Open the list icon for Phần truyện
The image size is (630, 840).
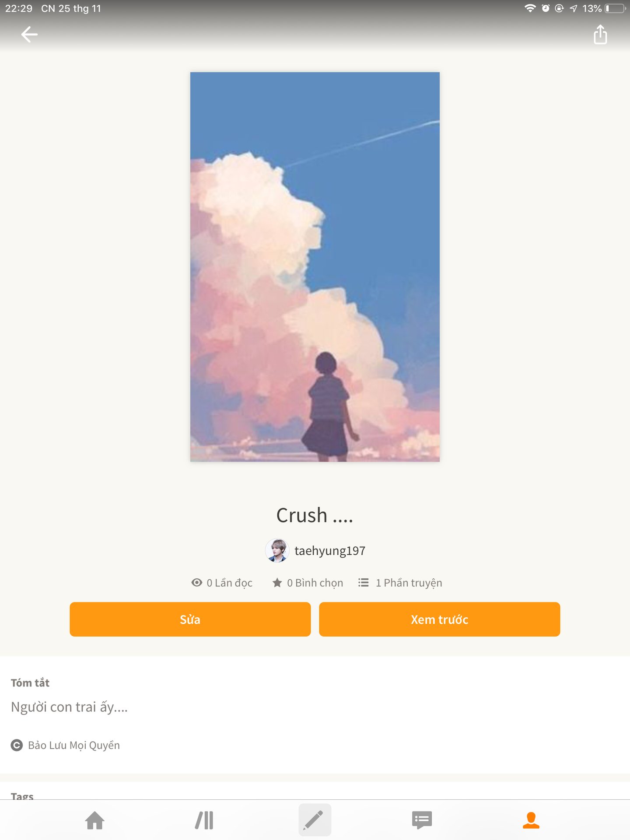point(363,583)
